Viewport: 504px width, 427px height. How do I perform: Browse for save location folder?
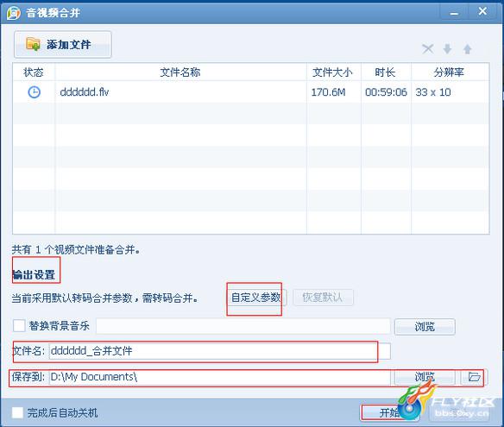click(x=425, y=377)
